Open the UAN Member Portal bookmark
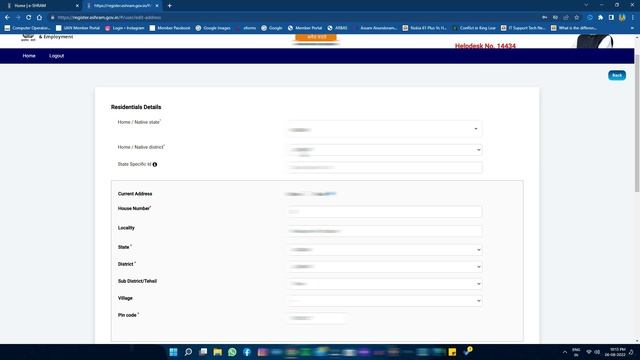This screenshot has height=360, width=640. coord(78,28)
